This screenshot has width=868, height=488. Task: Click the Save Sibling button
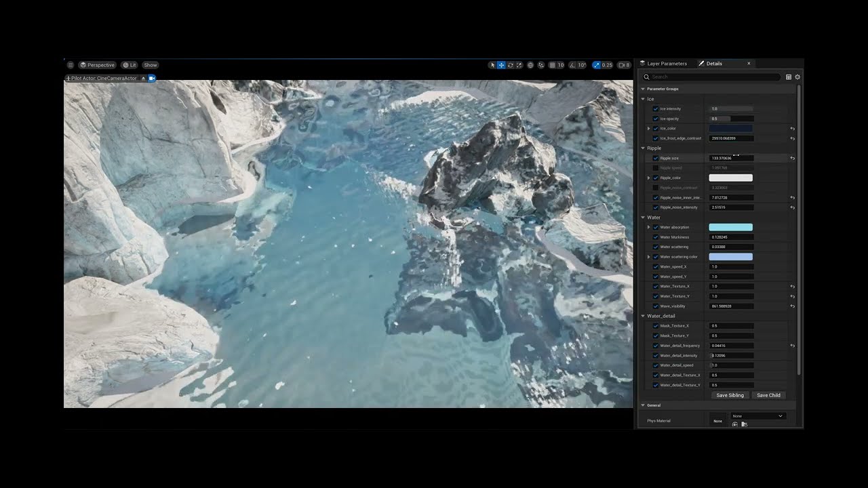tap(730, 395)
